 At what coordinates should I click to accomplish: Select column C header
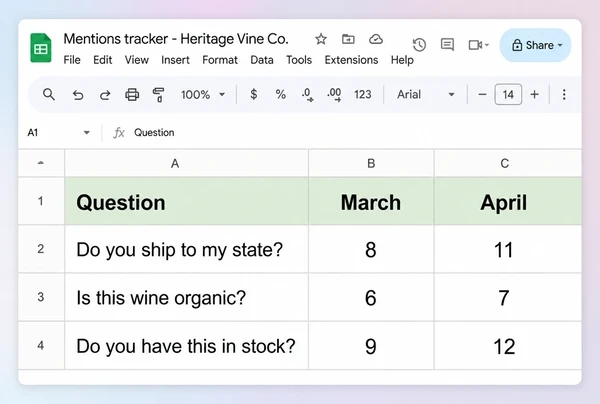coord(508,163)
